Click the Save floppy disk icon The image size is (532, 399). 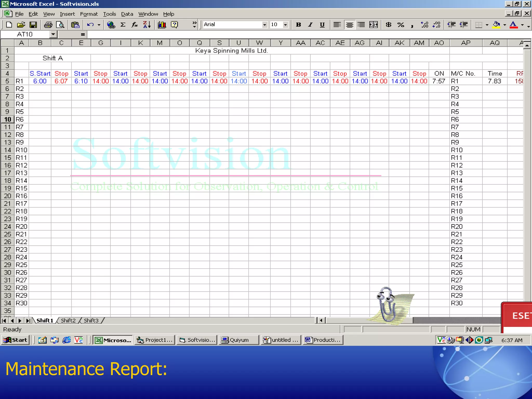[33, 25]
